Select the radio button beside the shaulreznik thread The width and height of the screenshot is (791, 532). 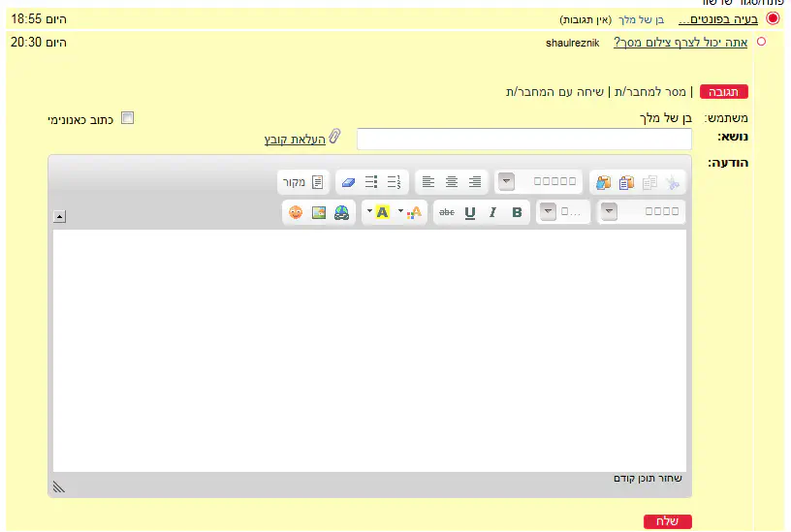[x=761, y=42]
